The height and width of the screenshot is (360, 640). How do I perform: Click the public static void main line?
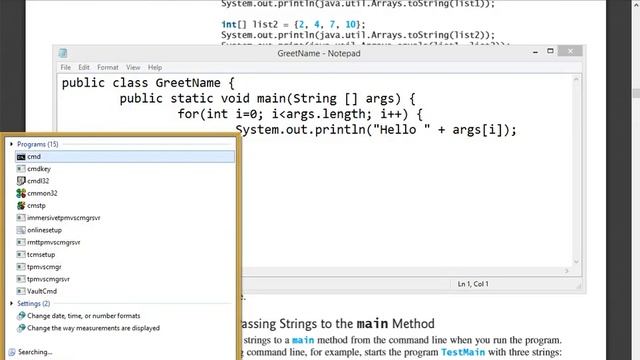pyautogui.click(x=267, y=98)
